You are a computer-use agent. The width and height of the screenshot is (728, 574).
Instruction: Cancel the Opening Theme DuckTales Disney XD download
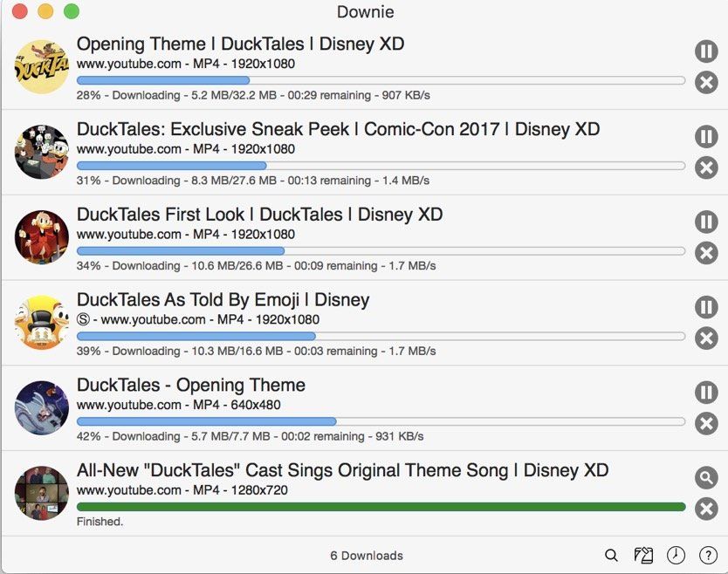[x=705, y=83]
